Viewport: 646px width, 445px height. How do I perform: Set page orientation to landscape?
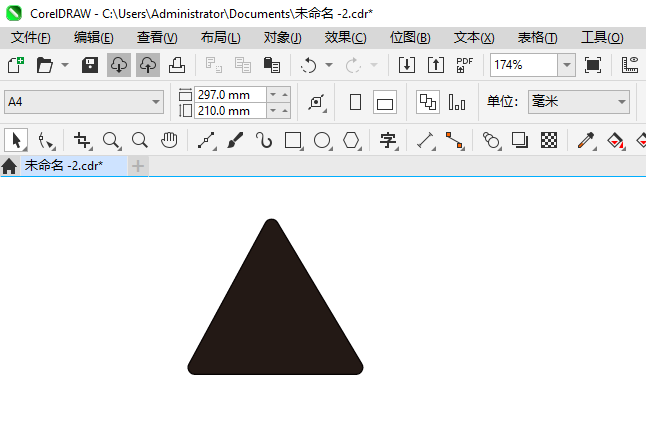pyautogui.click(x=385, y=102)
